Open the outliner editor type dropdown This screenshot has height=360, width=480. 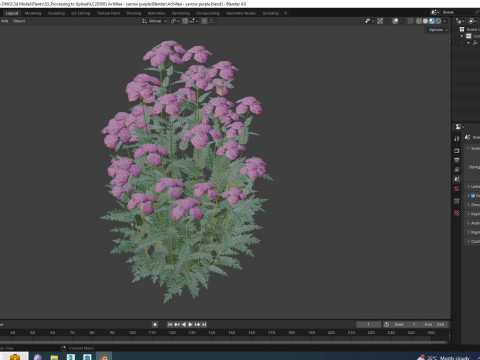click(x=461, y=21)
